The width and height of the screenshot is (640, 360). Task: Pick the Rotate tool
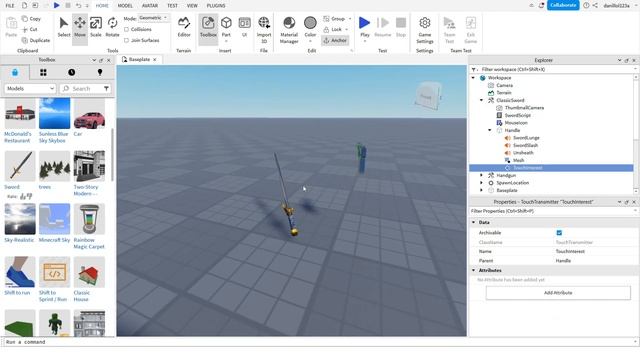[x=112, y=27]
